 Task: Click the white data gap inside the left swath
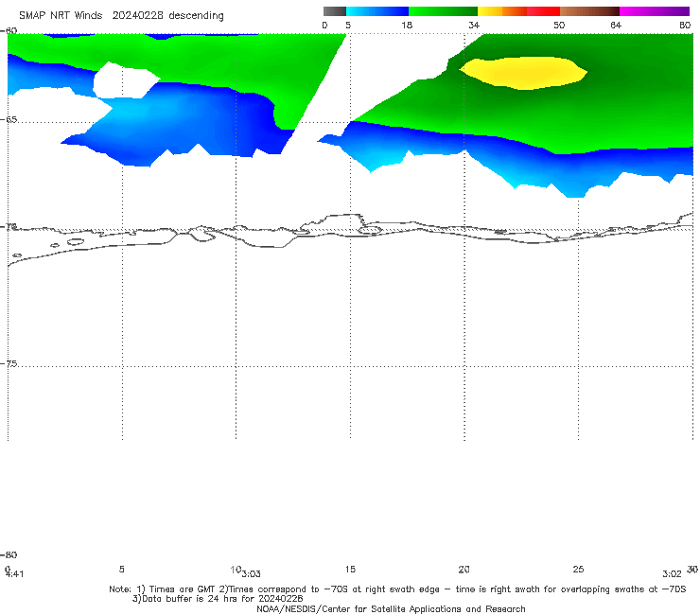click(126, 80)
